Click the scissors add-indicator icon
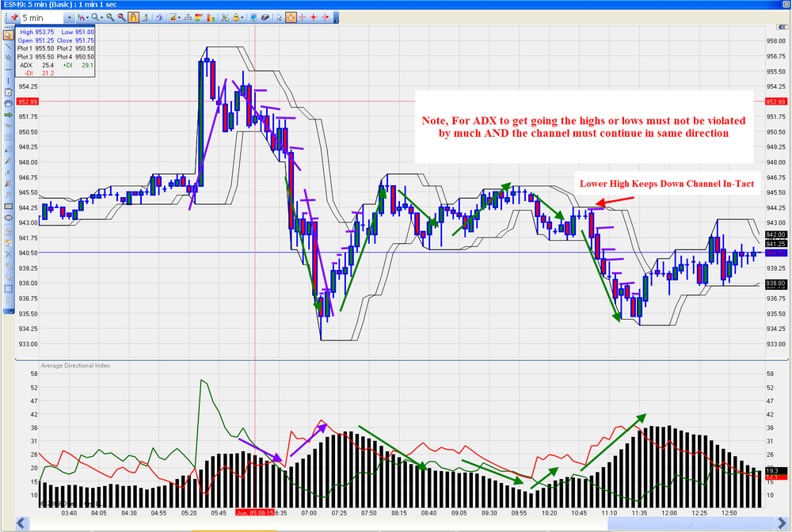 (224, 17)
